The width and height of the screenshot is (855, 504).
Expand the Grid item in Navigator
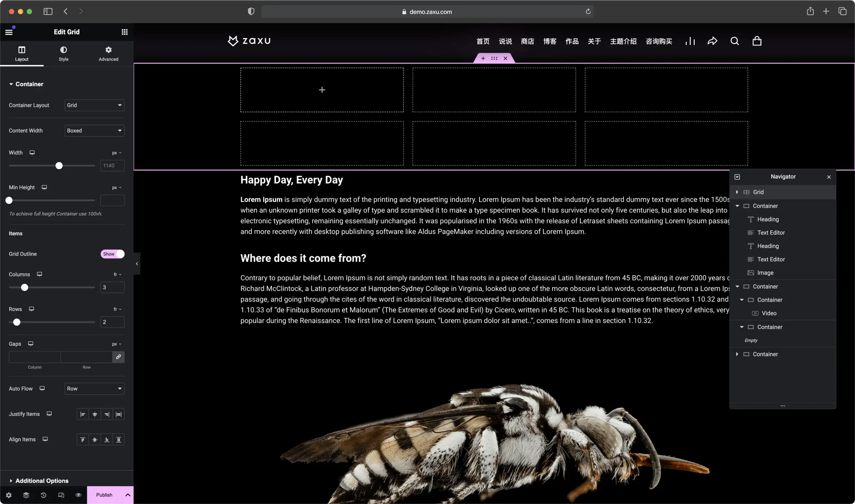coord(737,192)
